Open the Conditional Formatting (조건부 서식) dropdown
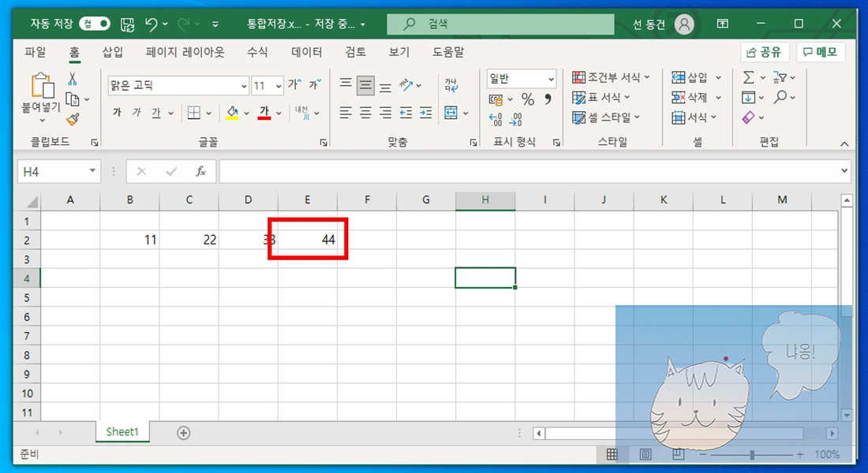Viewport: 868px width, 473px height. tap(611, 77)
